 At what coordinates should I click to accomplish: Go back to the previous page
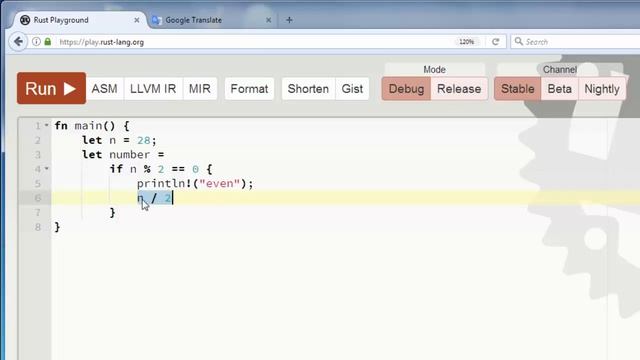point(18,42)
